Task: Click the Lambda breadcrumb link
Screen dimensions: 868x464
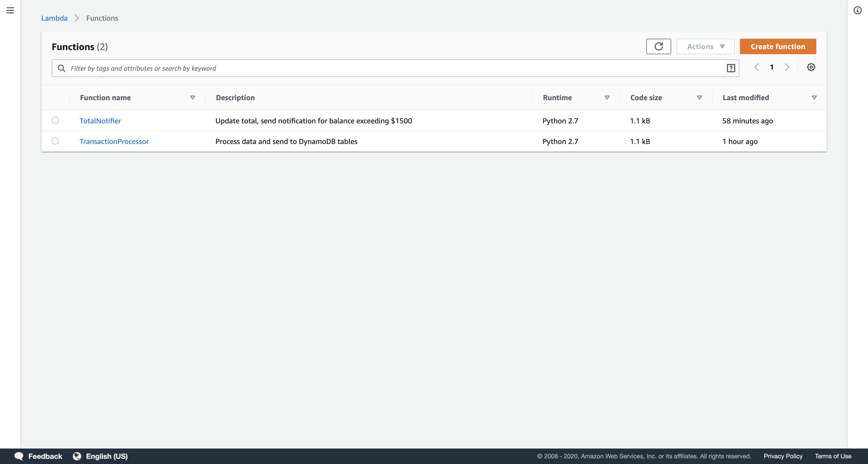Action: pos(54,18)
